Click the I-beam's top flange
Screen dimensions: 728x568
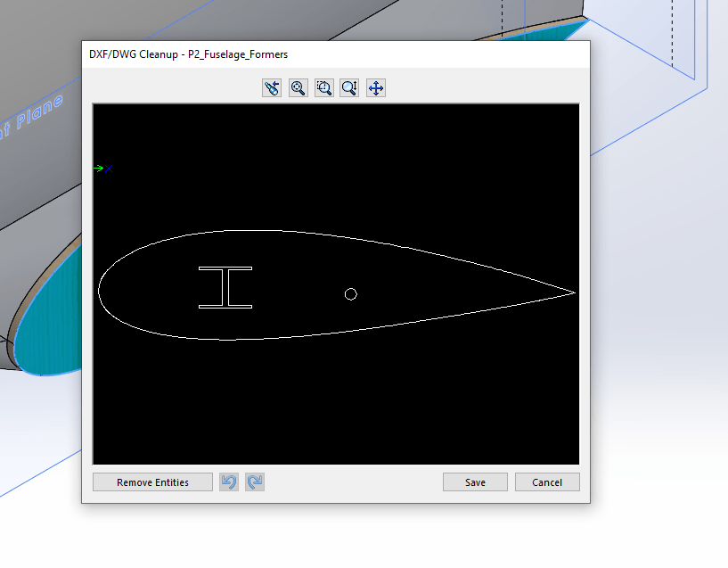pyautogui.click(x=225, y=268)
